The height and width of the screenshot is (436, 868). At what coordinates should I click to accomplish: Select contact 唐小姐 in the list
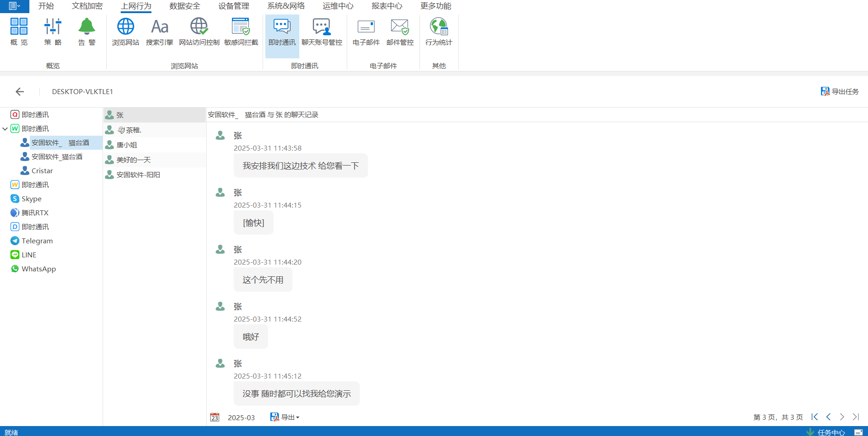[x=127, y=145]
